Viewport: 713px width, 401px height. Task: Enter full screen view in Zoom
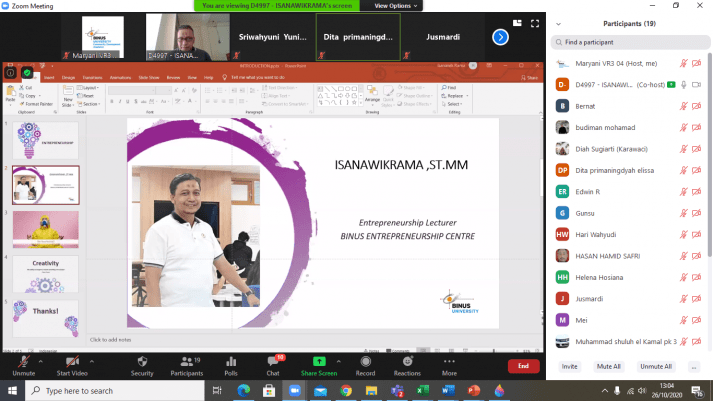tap(535, 24)
